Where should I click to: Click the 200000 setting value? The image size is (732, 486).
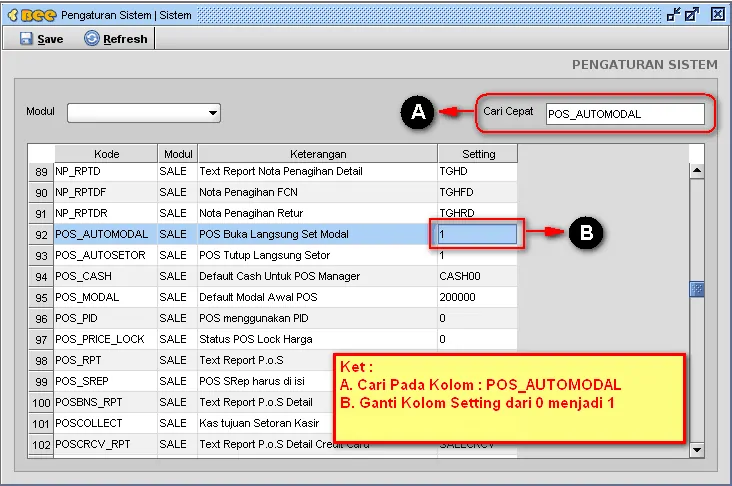pyautogui.click(x=477, y=297)
